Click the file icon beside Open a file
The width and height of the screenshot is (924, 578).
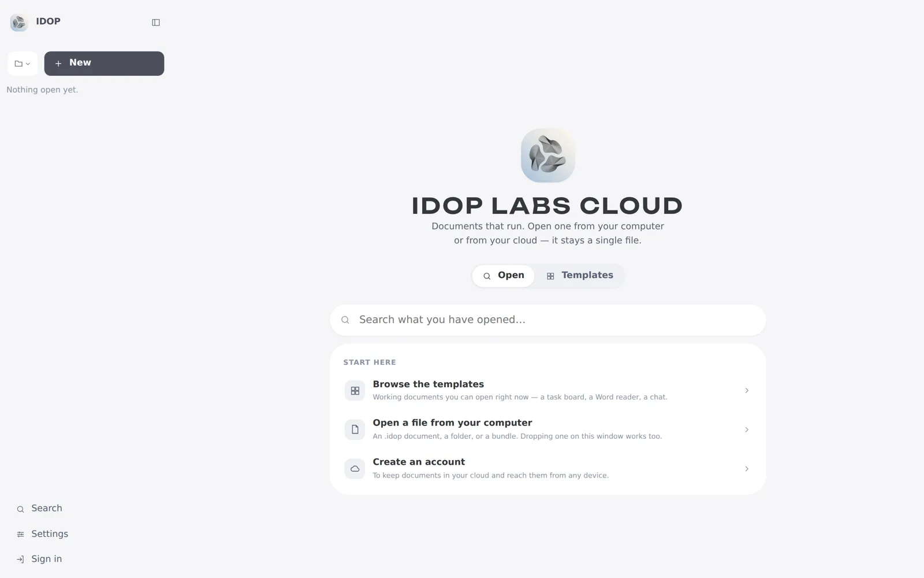pyautogui.click(x=355, y=429)
